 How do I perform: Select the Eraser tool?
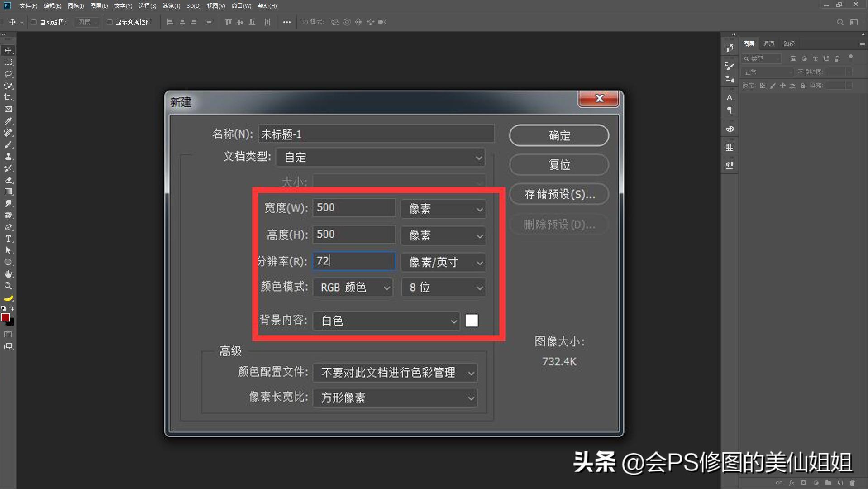(x=8, y=180)
